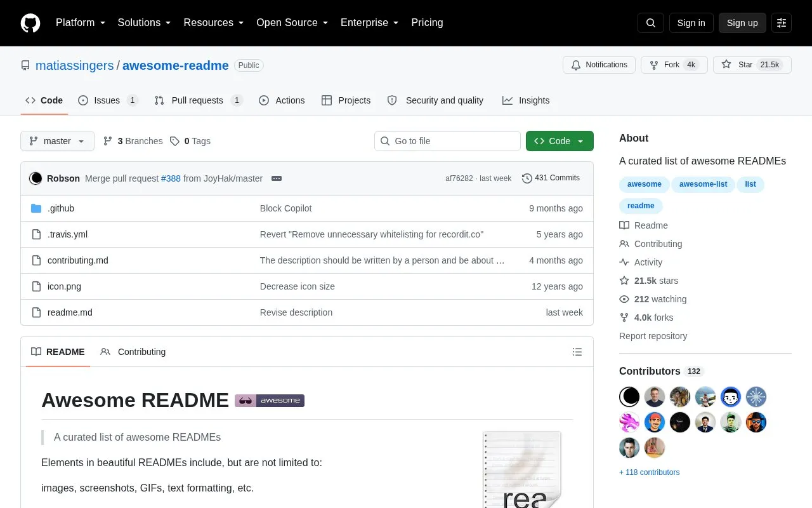Expand the Resources menu
This screenshot has width=812, height=508.
[214, 23]
